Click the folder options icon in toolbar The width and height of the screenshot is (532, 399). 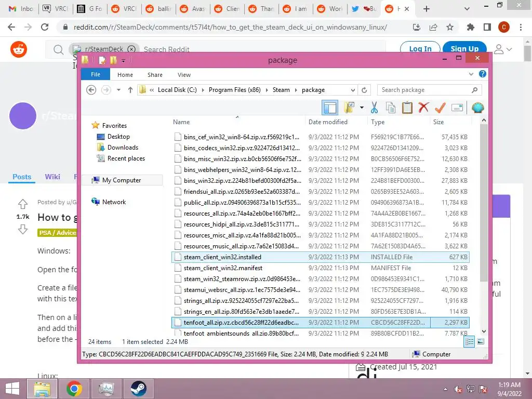(x=349, y=108)
